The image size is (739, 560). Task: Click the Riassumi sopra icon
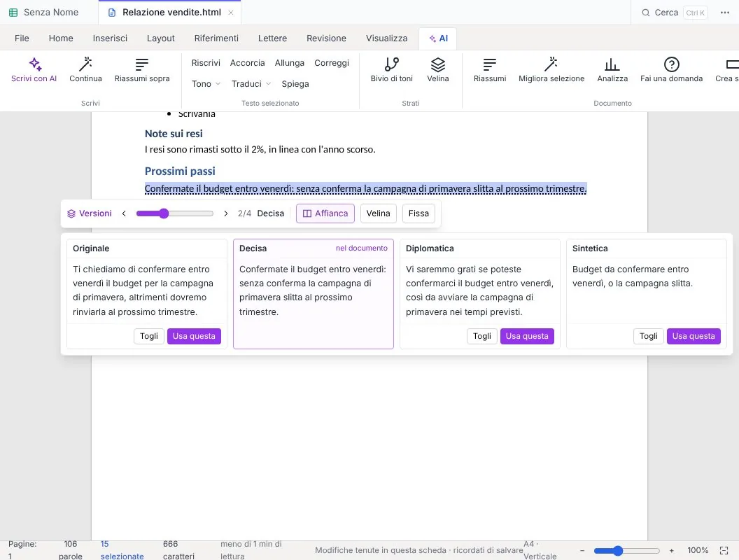tap(142, 64)
